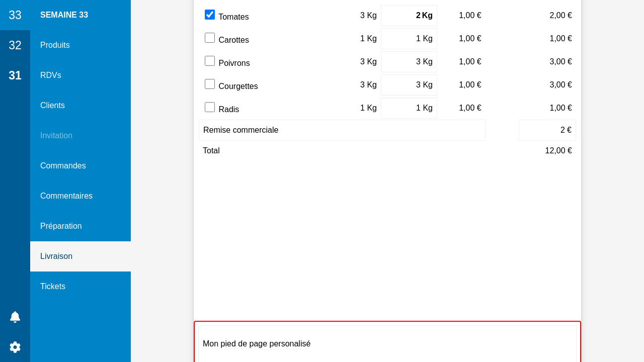
Task: Switch to week 32
Action: pos(15,45)
